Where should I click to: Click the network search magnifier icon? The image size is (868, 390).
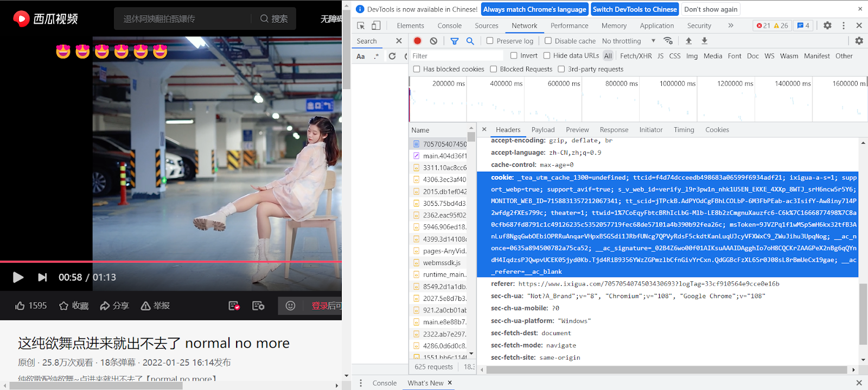470,41
